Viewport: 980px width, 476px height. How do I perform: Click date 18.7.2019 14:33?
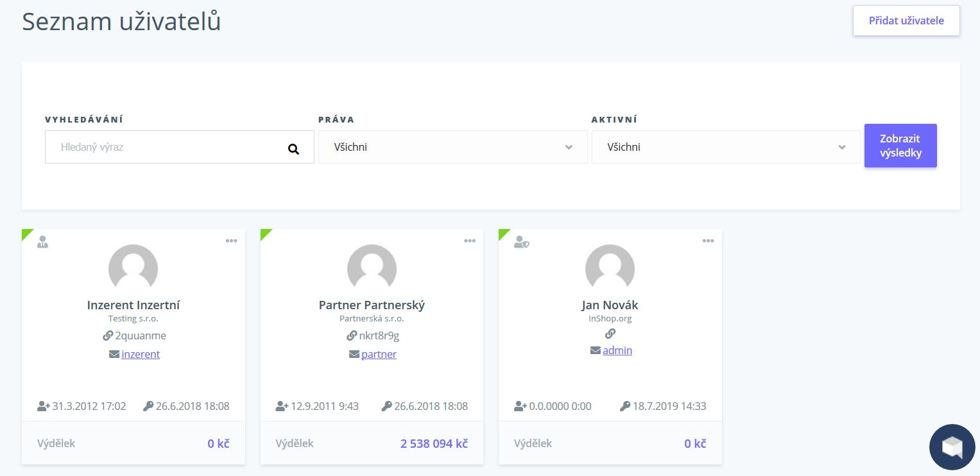coord(669,406)
